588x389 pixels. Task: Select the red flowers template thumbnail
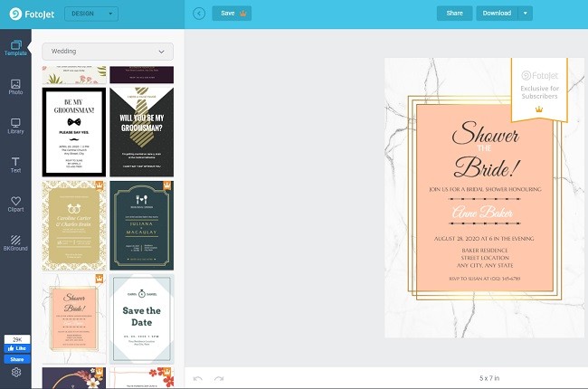(142, 378)
